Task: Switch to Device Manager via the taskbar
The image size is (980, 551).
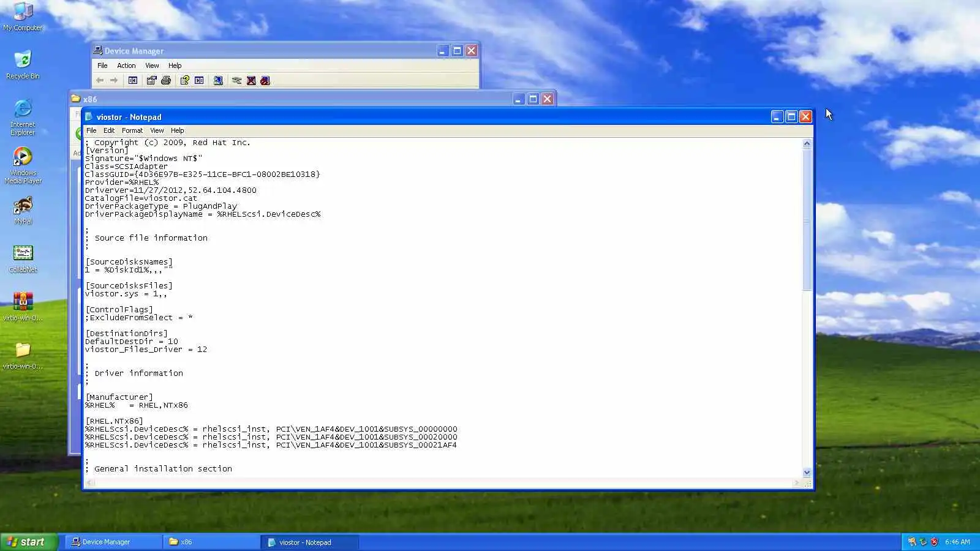Action: (x=113, y=542)
